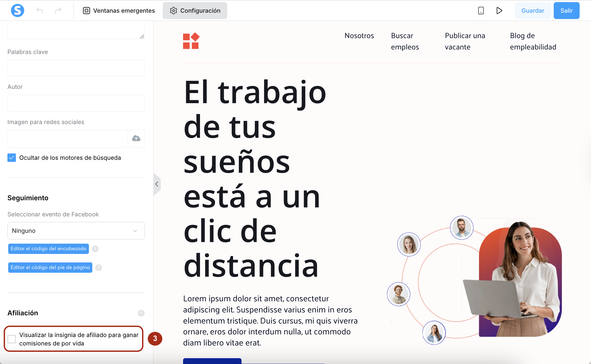591x364 pixels.
Task: Click the cloud upload image icon
Action: click(136, 138)
